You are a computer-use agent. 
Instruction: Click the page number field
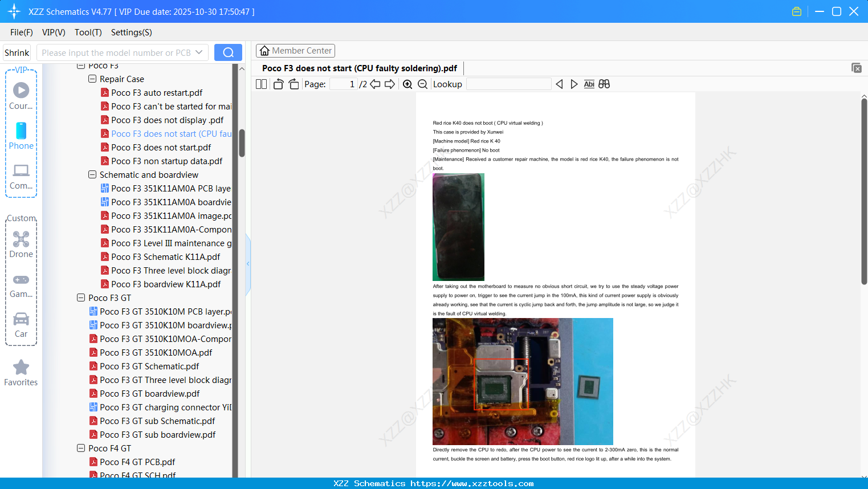(343, 84)
